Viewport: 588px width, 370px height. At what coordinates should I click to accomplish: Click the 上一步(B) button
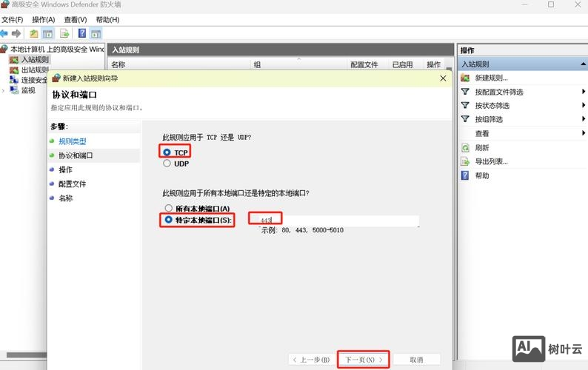pyautogui.click(x=311, y=360)
